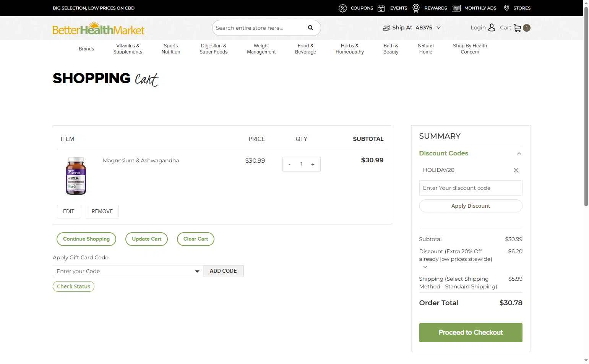Click the Login link
The height and width of the screenshot is (364, 589).
tap(478, 28)
